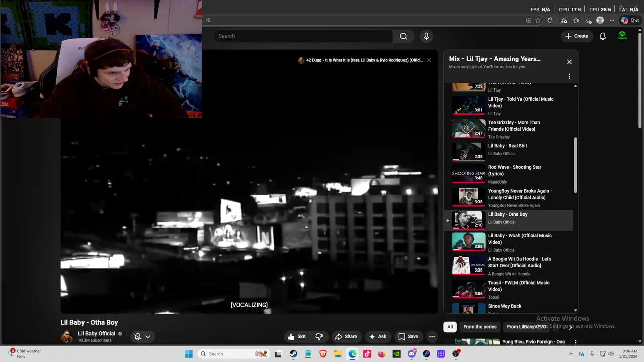
Task: Dislike the video with thumbs-down icon
Action: [x=318, y=337]
